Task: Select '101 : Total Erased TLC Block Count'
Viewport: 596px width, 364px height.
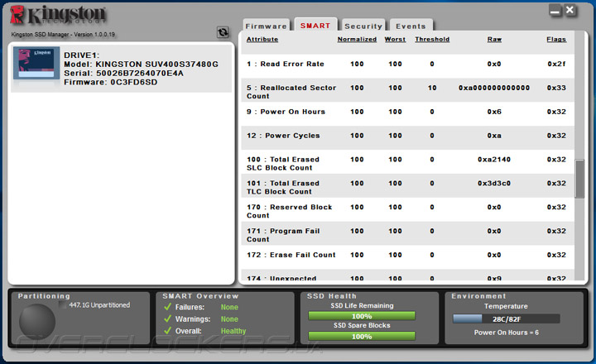Action: pos(283,187)
